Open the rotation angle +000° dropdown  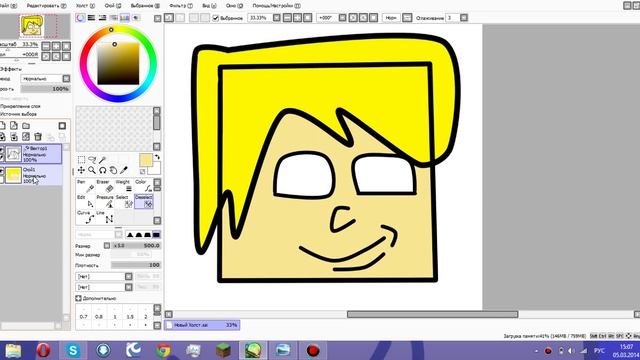[342, 18]
